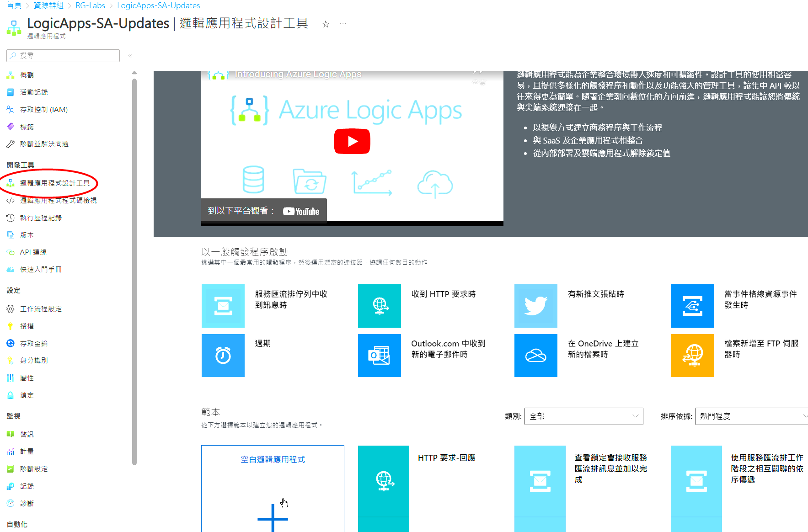Click the 診斷 diagnostics icon in 監視
Image resolution: width=808 pixels, height=532 pixels.
(x=11, y=503)
